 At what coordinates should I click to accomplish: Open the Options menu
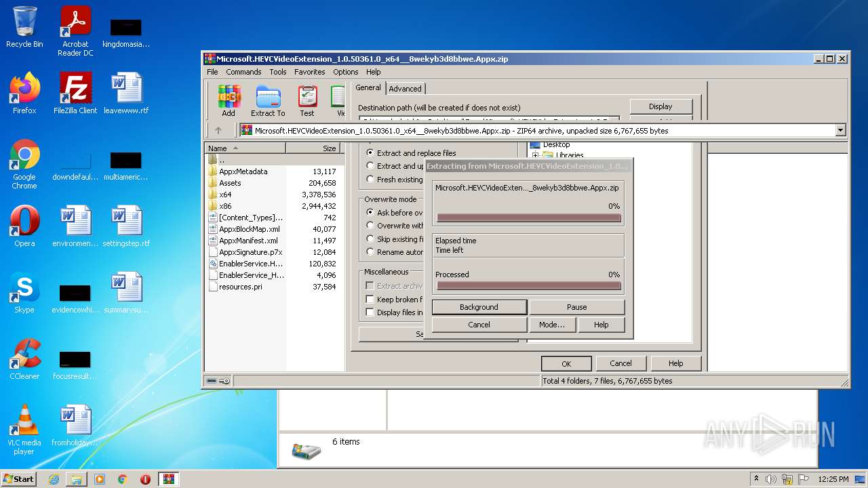pos(346,72)
